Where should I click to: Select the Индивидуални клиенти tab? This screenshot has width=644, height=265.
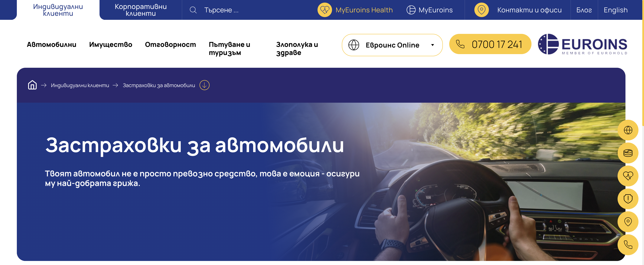58,10
